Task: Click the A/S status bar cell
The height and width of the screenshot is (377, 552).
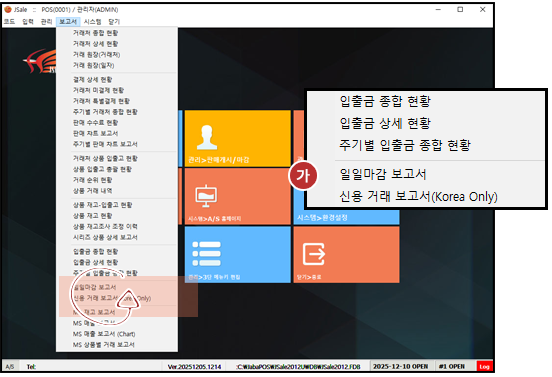Action: tap(10, 367)
